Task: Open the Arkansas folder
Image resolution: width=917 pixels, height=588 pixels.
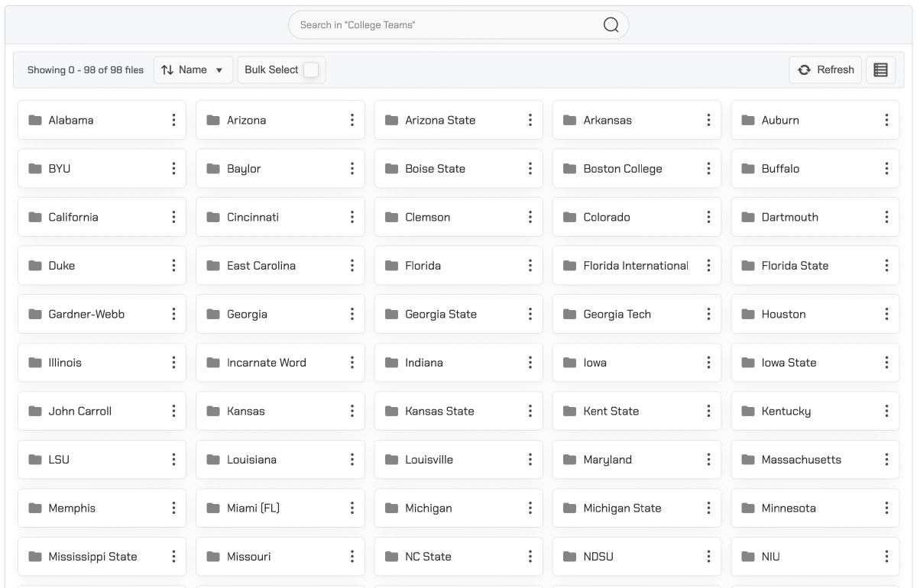Action: pos(637,120)
